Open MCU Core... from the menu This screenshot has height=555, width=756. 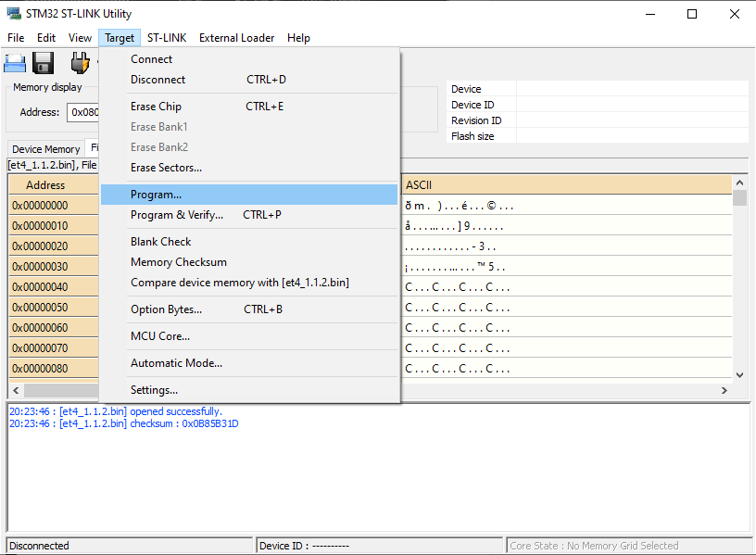[249, 336]
